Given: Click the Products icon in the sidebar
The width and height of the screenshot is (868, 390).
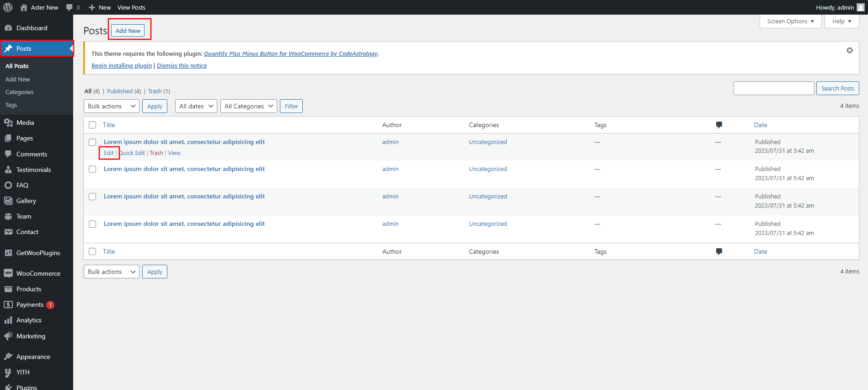Looking at the screenshot, I should click(8, 289).
